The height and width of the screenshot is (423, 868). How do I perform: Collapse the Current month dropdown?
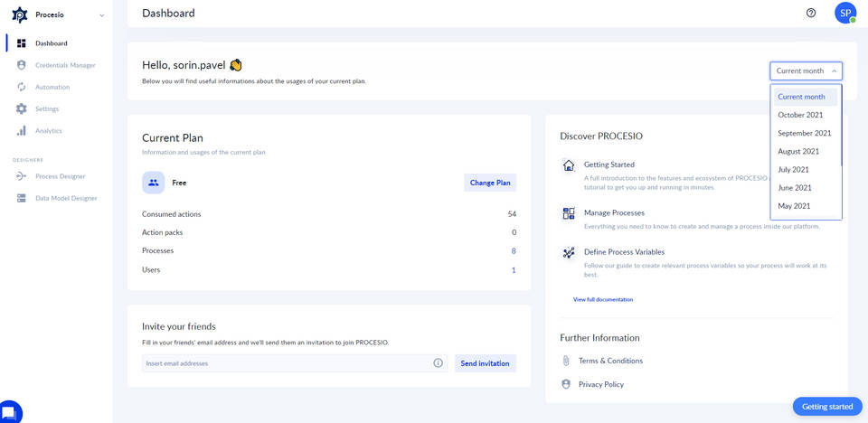tap(806, 70)
